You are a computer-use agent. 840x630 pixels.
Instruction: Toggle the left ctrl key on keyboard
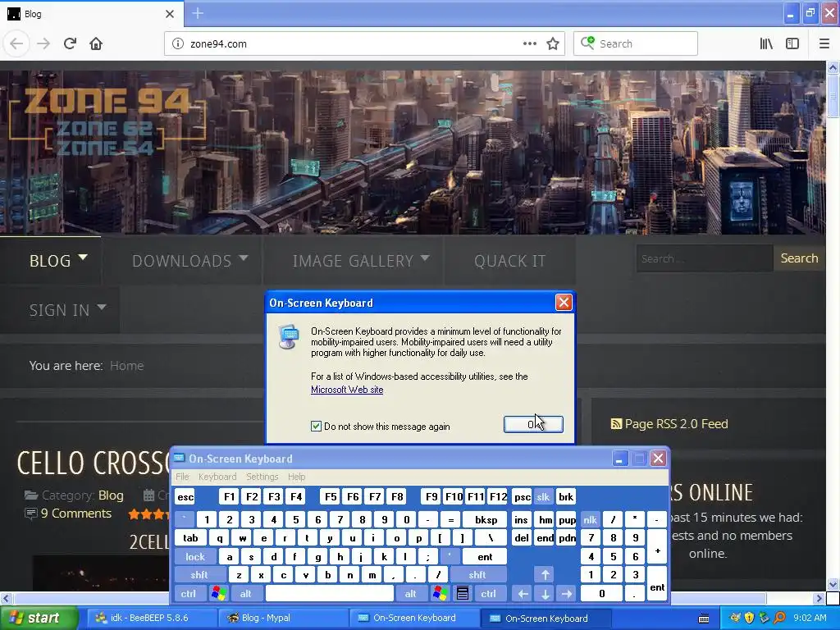click(188, 594)
